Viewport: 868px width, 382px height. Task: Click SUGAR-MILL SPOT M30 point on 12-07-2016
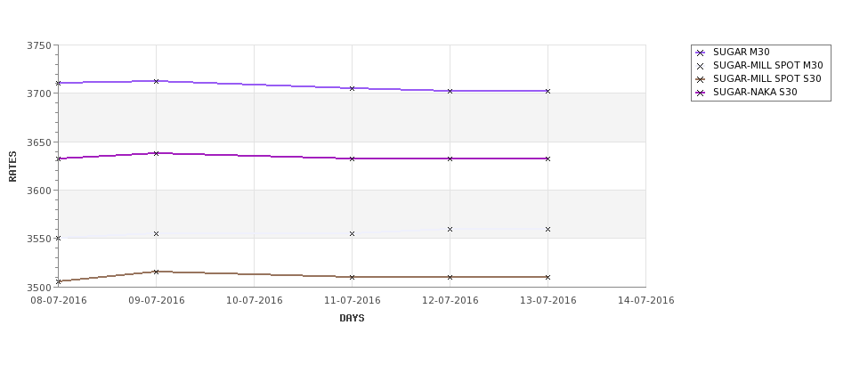click(450, 229)
